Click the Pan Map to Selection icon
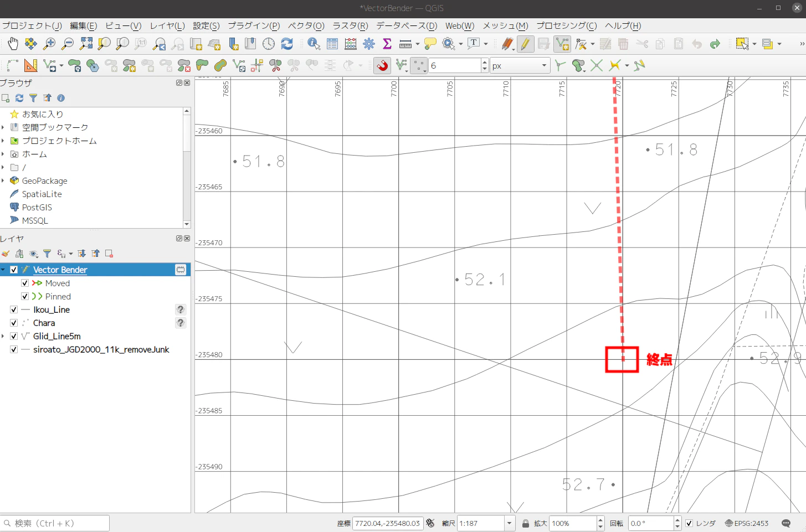 pos(31,44)
